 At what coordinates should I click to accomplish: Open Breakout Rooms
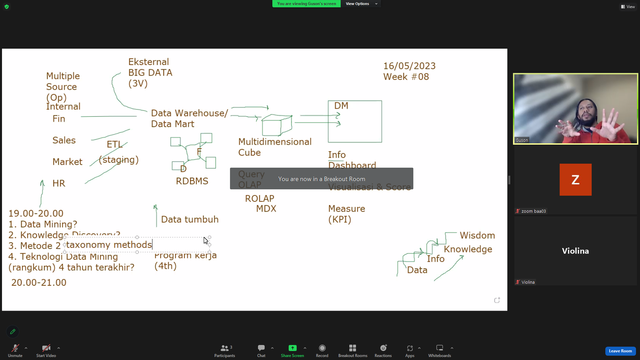[353, 350]
